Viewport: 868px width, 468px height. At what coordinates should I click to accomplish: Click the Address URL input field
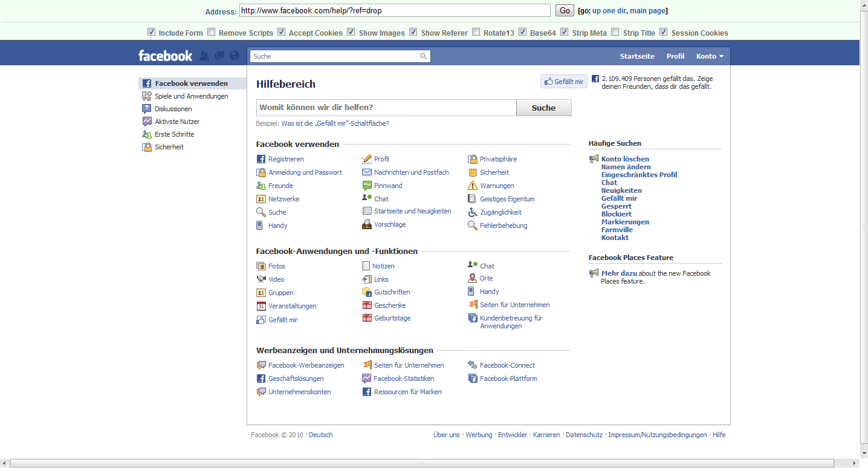395,10
